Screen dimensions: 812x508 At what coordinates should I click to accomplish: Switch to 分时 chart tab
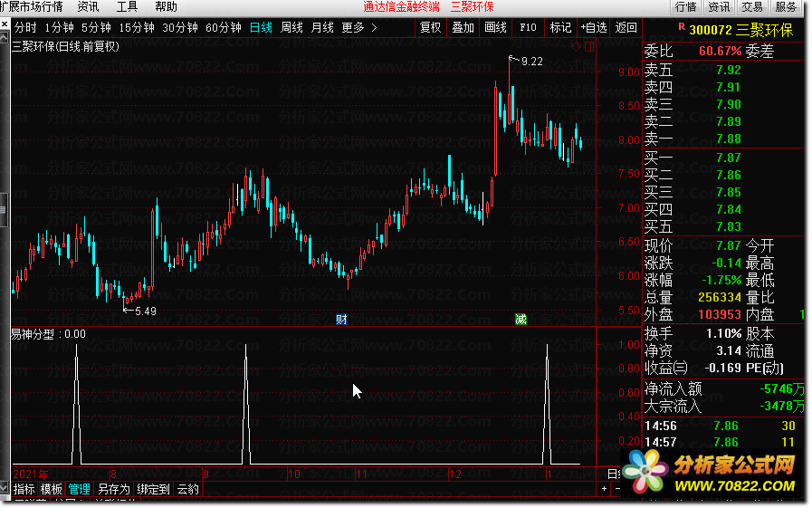(25, 27)
